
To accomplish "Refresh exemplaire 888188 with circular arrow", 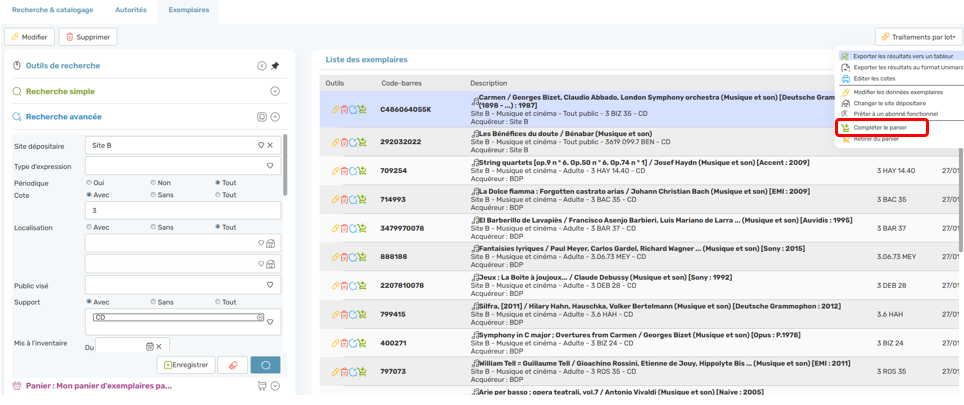I will (x=353, y=257).
